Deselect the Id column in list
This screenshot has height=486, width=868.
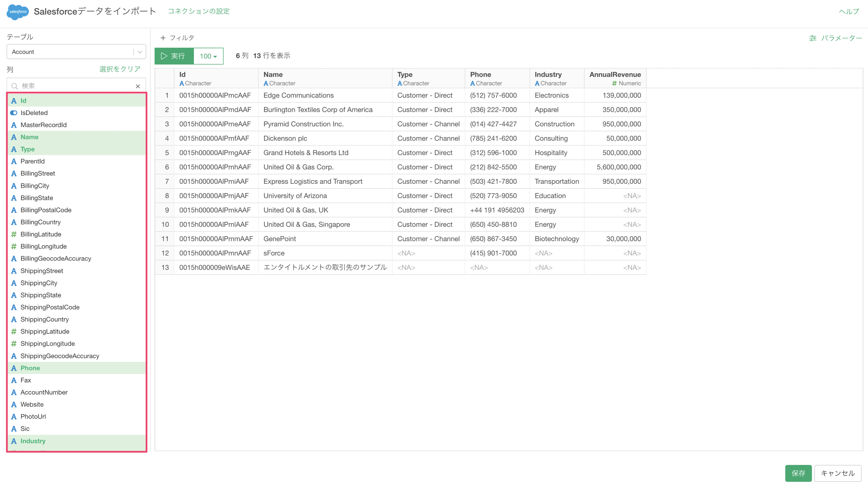(77, 100)
